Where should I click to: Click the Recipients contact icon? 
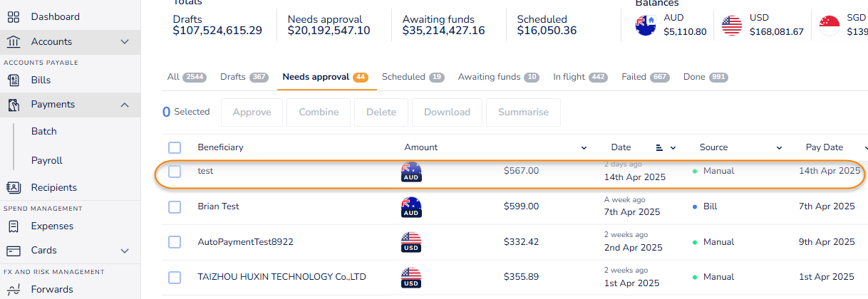tap(14, 187)
